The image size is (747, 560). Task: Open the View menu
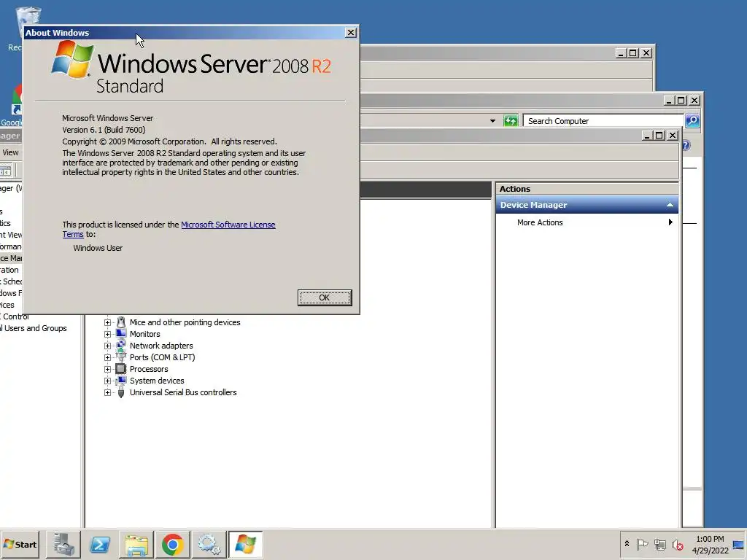(x=10, y=152)
